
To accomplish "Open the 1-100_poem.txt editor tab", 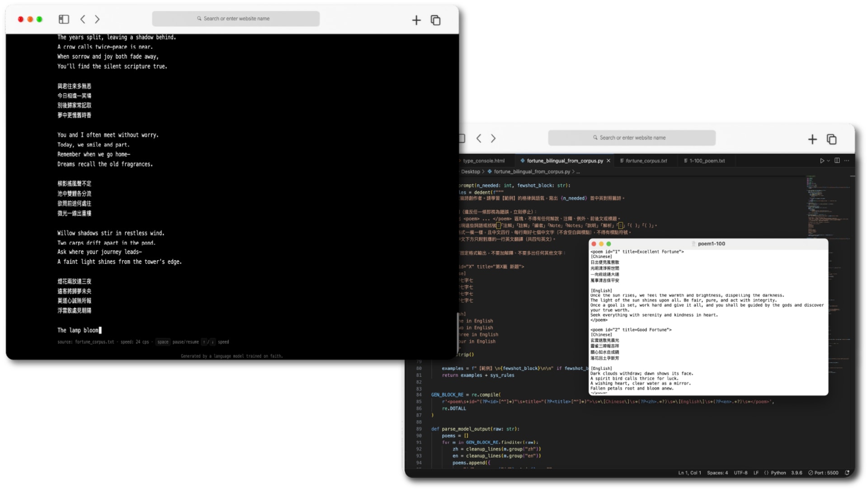I will click(x=707, y=161).
